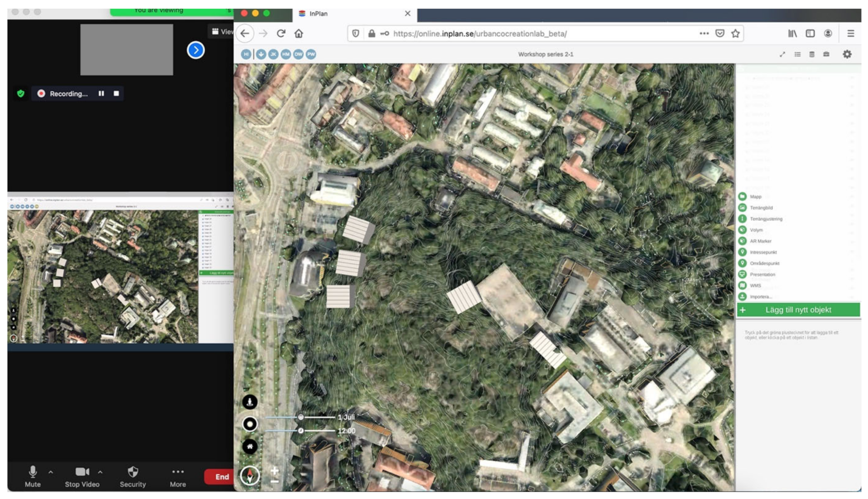Mute the Zoom microphone
The width and height of the screenshot is (868, 499).
(33, 476)
